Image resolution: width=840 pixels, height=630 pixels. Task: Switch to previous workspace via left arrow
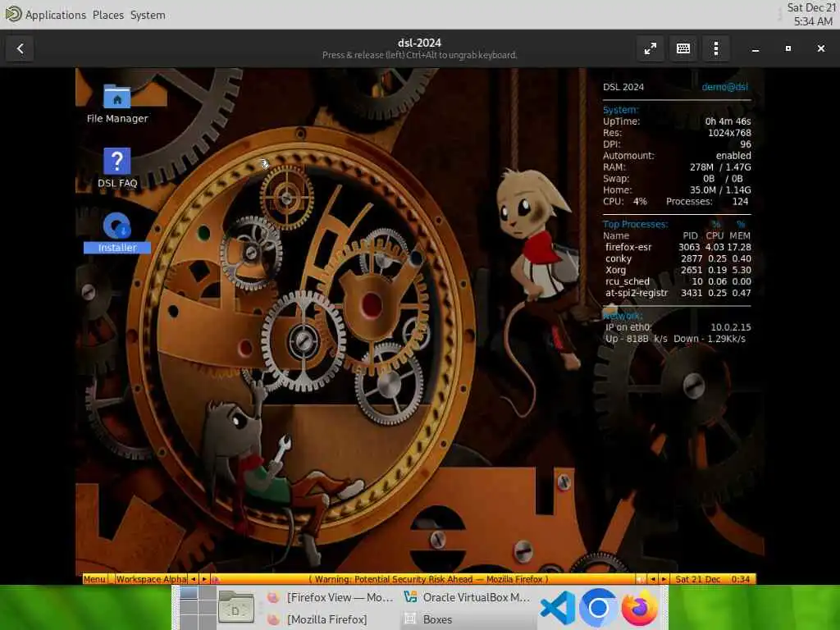point(194,579)
